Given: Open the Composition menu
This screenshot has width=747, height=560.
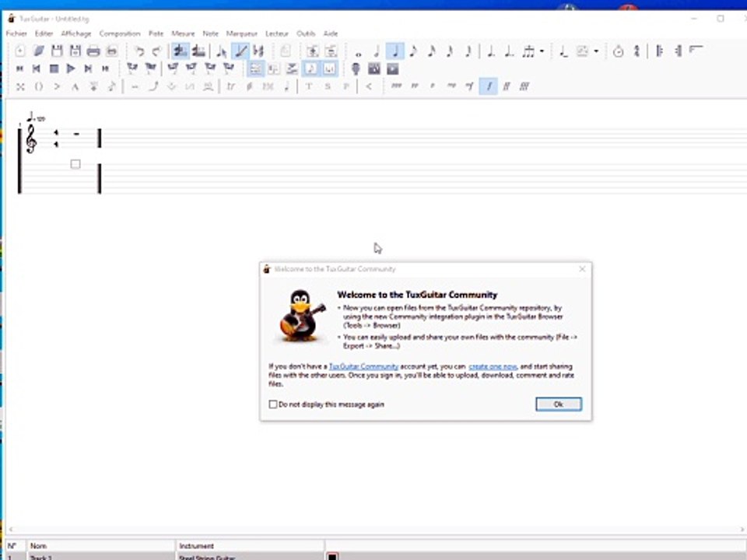Looking at the screenshot, I should tap(120, 33).
